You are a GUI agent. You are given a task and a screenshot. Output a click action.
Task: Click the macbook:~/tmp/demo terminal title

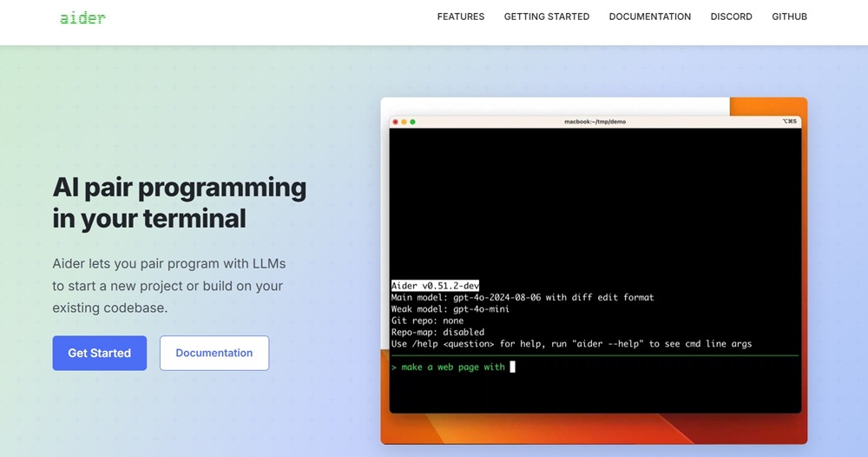click(595, 122)
